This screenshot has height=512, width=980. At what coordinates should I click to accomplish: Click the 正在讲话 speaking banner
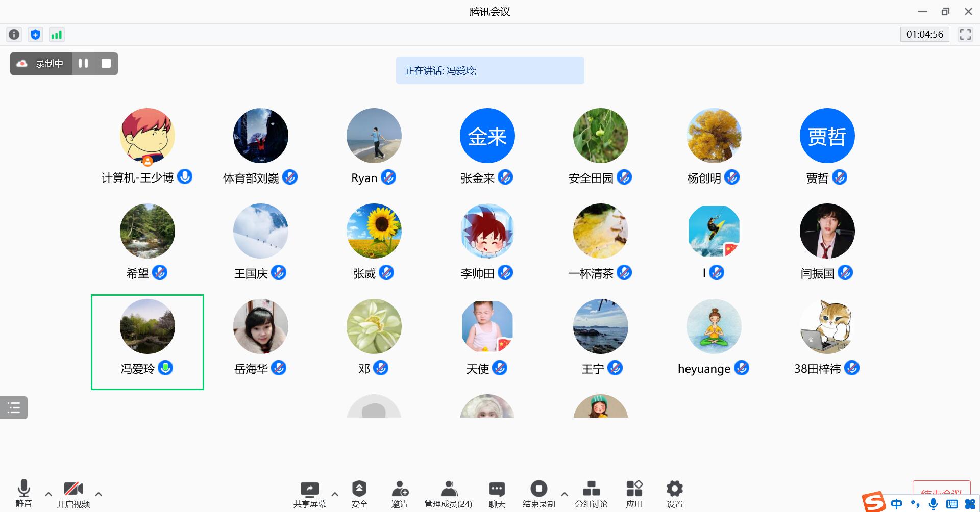(490, 70)
